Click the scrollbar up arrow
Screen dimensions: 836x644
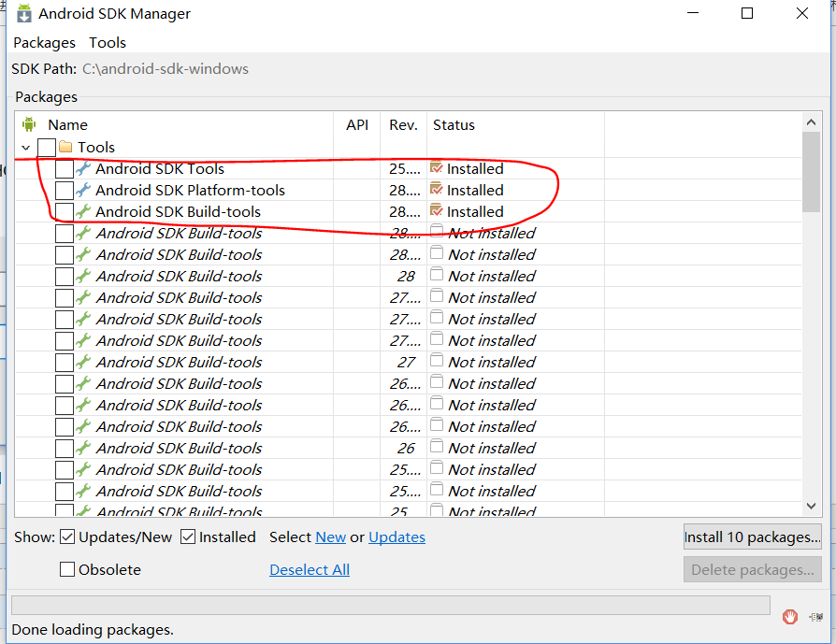(811, 122)
